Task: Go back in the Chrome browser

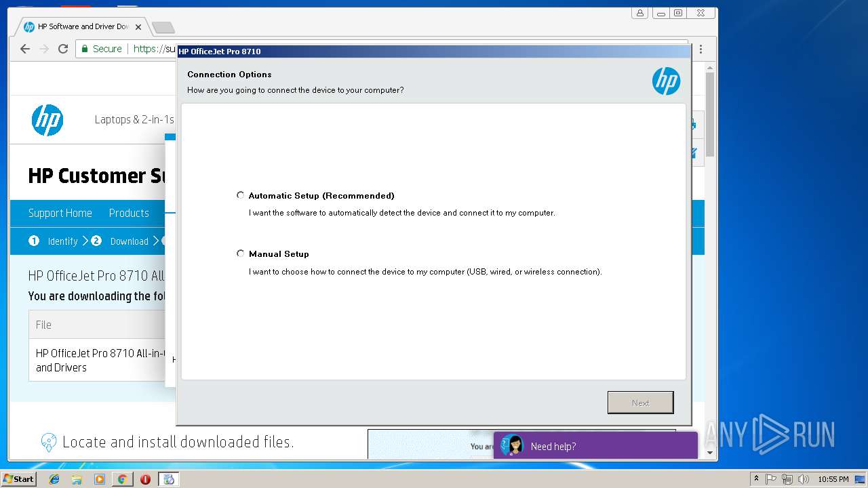Action: pyautogui.click(x=25, y=49)
